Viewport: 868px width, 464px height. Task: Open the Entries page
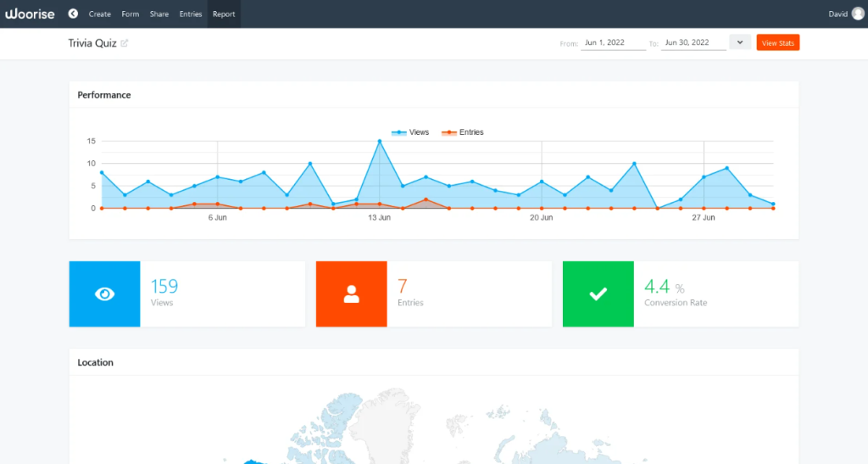click(x=191, y=14)
